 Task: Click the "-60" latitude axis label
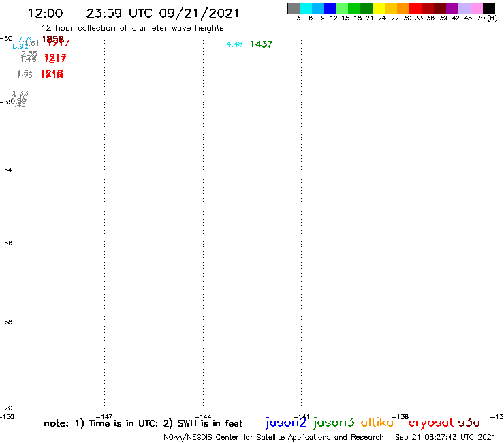pos(6,39)
